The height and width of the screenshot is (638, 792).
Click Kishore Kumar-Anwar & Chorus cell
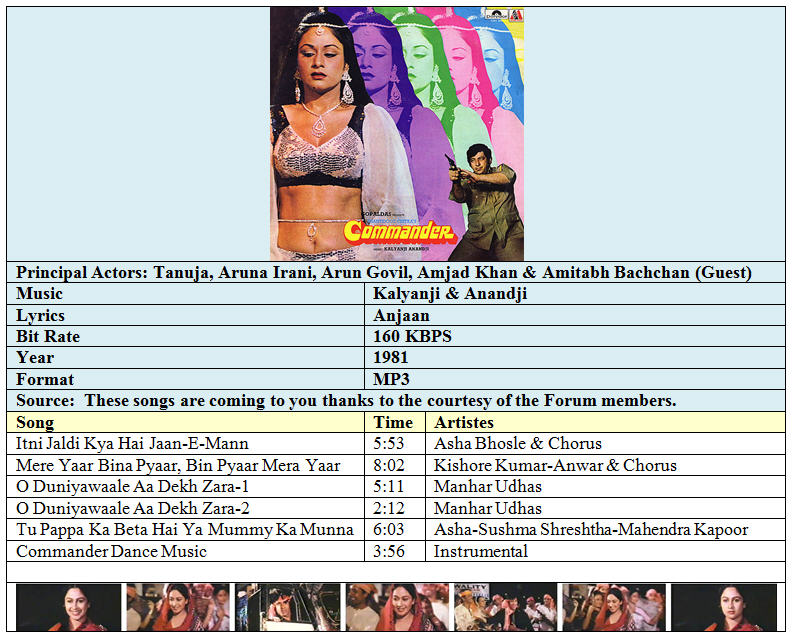[x=606, y=465]
